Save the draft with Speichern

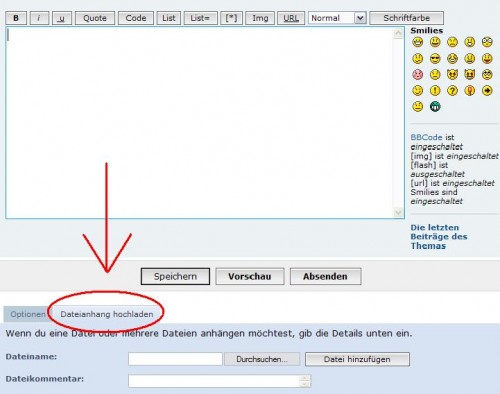point(175,276)
